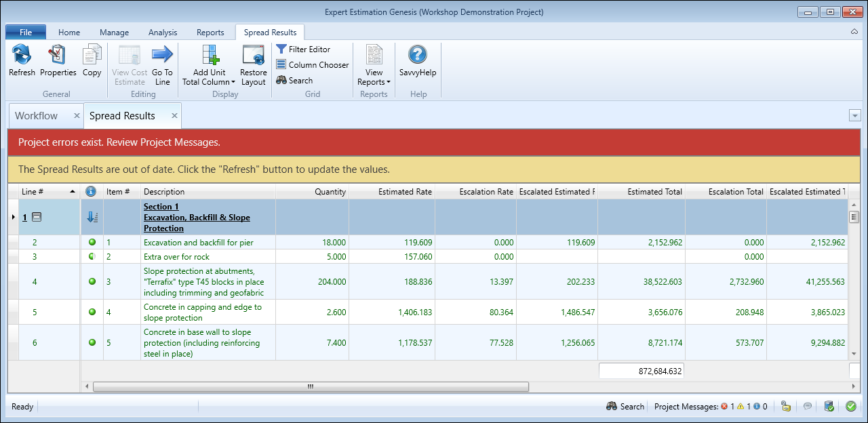Click green status indicator for item 1

point(92,242)
